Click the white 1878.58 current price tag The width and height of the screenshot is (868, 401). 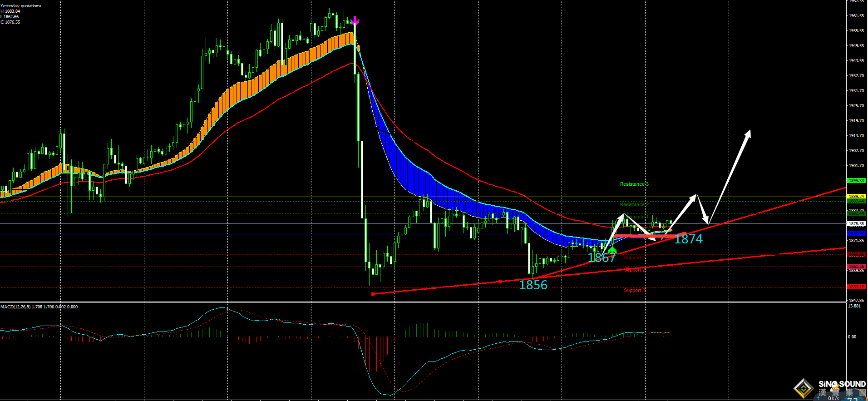[x=856, y=223]
